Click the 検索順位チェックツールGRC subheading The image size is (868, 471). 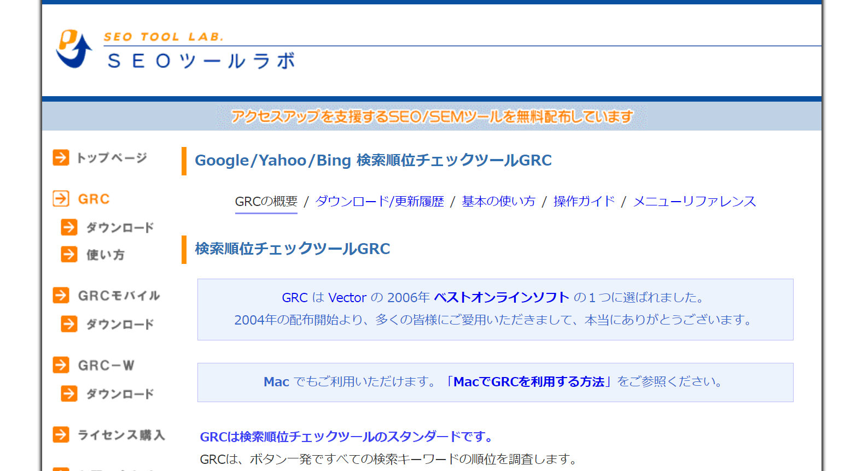pos(293,249)
